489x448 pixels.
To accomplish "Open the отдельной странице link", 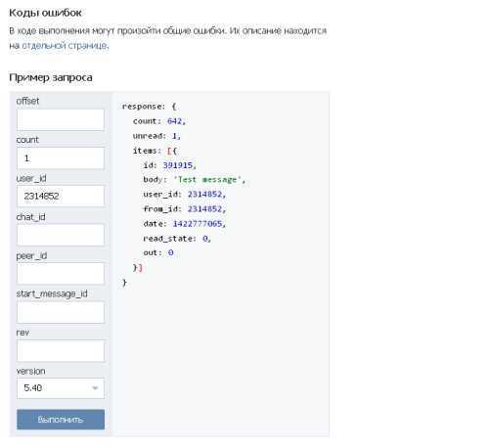I will pos(65,45).
